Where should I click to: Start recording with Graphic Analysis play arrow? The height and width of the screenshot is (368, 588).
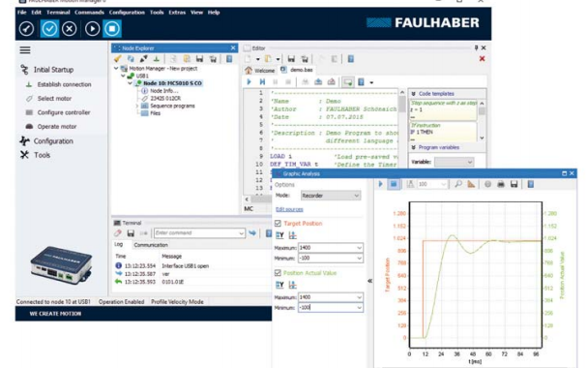[x=381, y=184]
